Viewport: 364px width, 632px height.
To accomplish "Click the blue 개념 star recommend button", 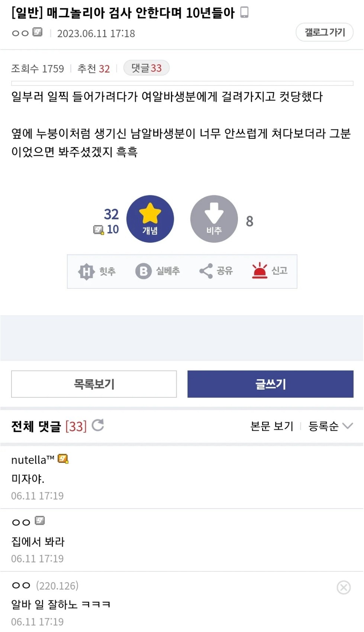I will point(150,219).
